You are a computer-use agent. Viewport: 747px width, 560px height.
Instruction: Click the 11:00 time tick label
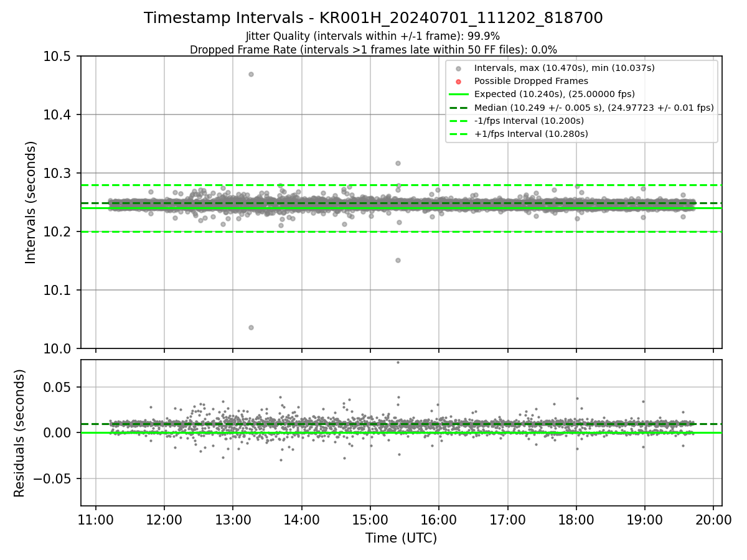pos(96,520)
